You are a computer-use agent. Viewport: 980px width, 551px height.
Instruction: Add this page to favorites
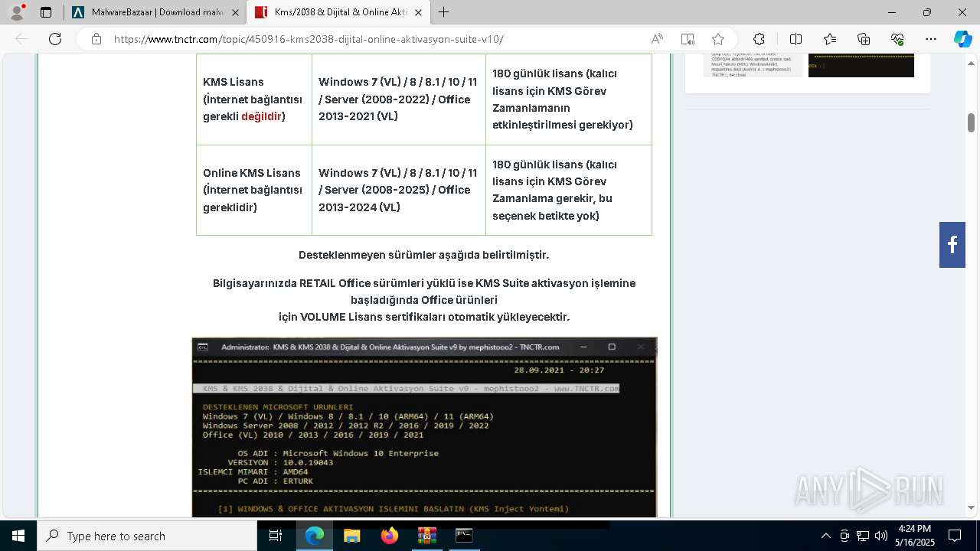718,39
